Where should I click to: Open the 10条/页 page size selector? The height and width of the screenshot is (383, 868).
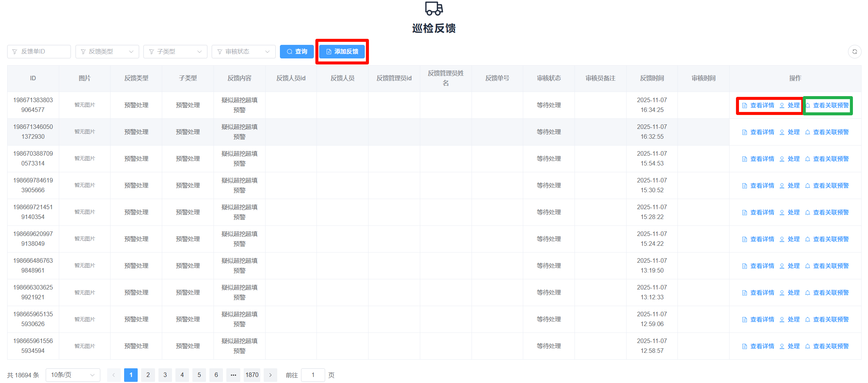[73, 375]
